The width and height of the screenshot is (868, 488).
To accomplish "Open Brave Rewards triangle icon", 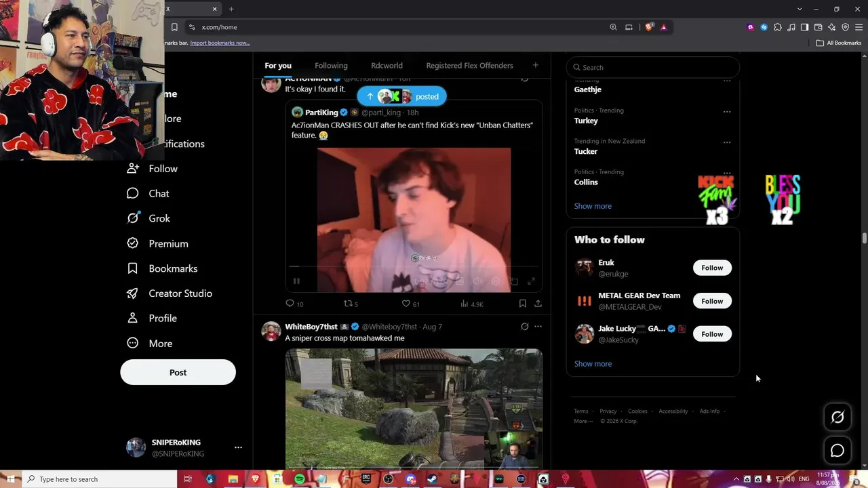I will (x=663, y=27).
